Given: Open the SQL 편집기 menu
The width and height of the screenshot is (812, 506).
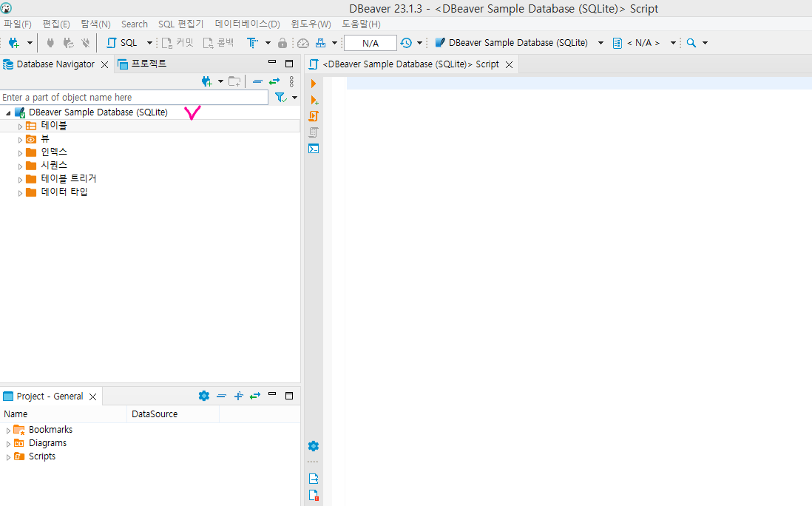Looking at the screenshot, I should 180,24.
